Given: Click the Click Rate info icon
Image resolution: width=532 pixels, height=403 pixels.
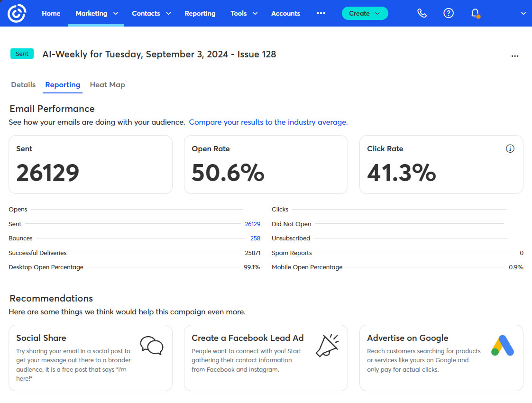Looking at the screenshot, I should pyautogui.click(x=510, y=149).
